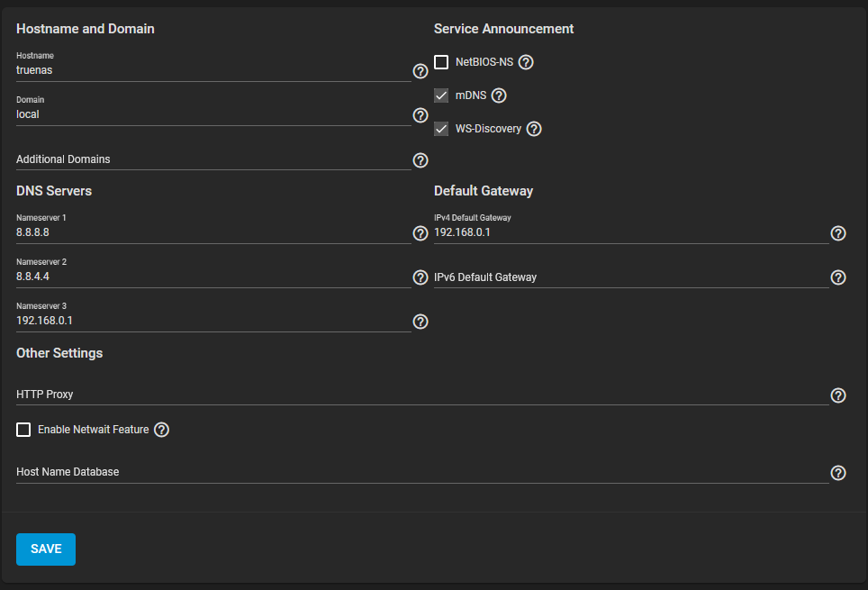Viewport: 868px width, 590px height.
Task: Click IPv6 Default Gateway help icon
Action: [838, 277]
